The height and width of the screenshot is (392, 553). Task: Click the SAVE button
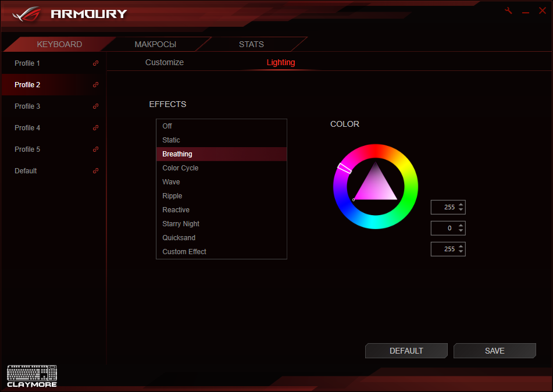tap(494, 351)
